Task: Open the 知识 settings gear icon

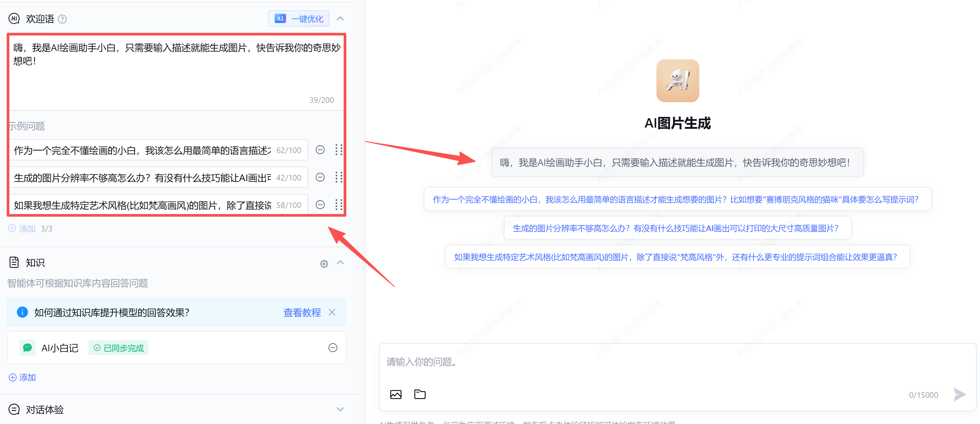Action: pos(324,264)
